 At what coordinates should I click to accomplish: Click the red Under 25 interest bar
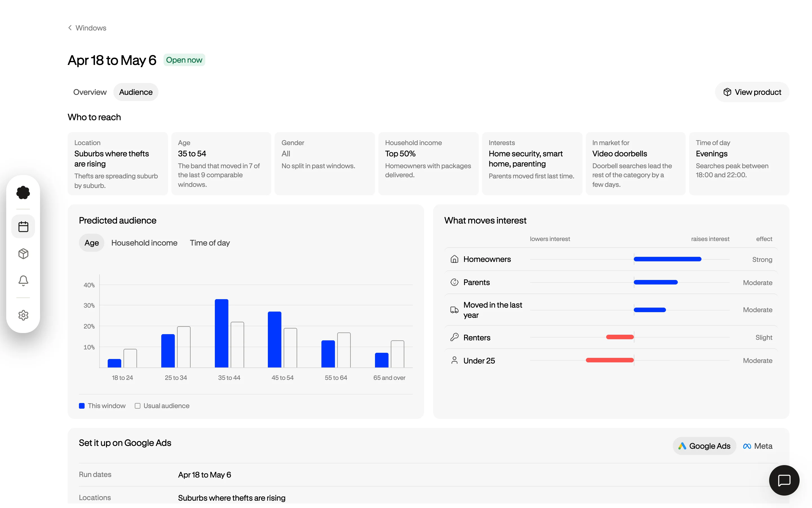click(610, 360)
